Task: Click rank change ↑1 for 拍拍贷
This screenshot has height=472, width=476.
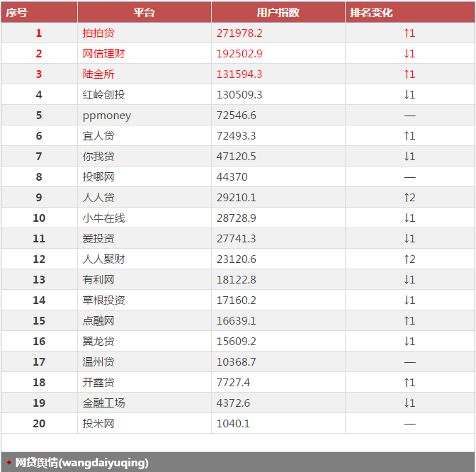Action: pos(409,33)
